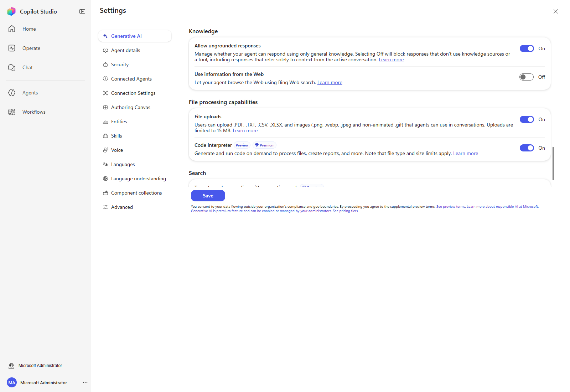Enable Use information from the Web
This screenshot has height=392, width=570.
pos(527,77)
